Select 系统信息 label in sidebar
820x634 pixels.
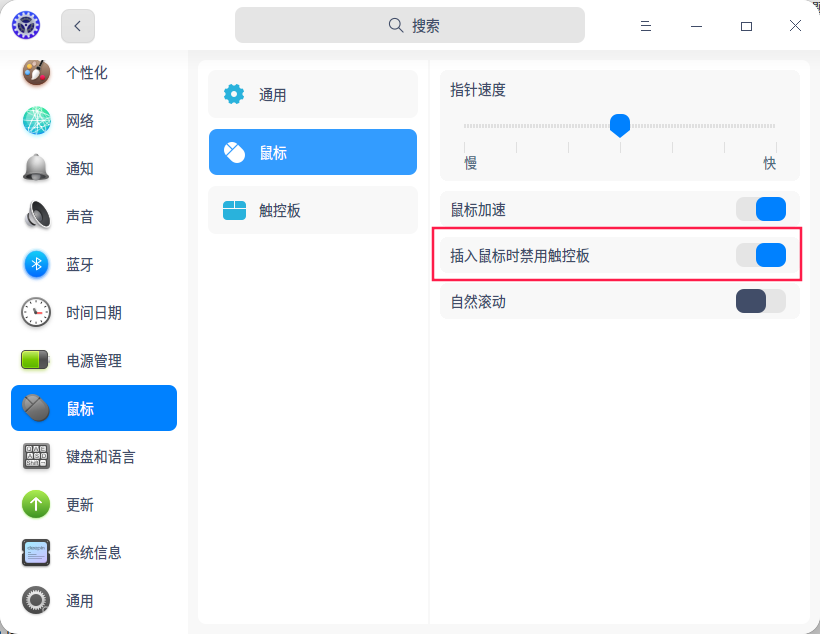(94, 552)
